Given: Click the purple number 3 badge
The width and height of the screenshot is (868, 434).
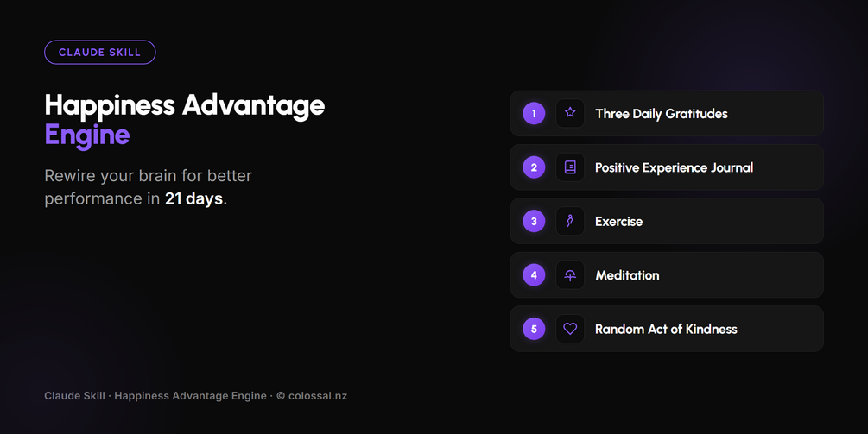Looking at the screenshot, I should [x=534, y=221].
